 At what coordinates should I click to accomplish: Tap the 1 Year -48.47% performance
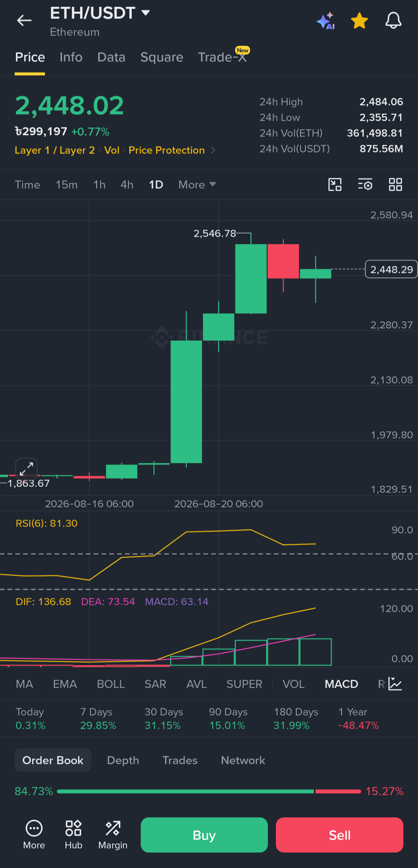click(x=358, y=719)
